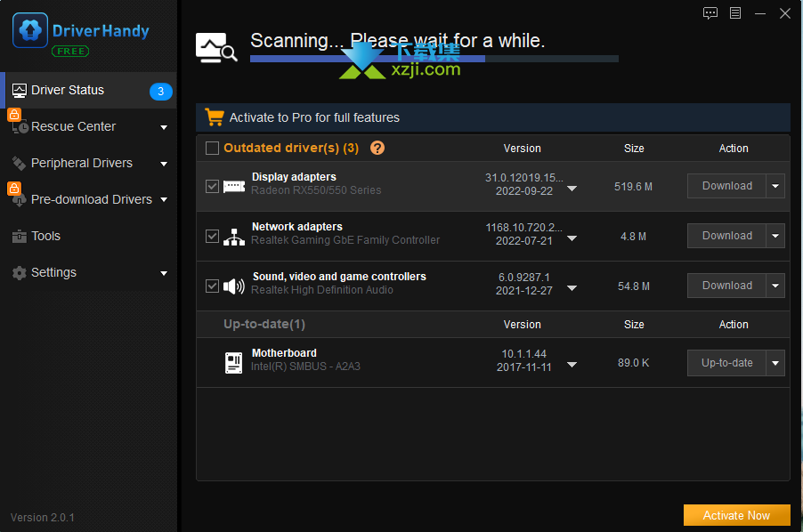
Task: Click the Sound controllers speaker icon
Action: (x=234, y=286)
